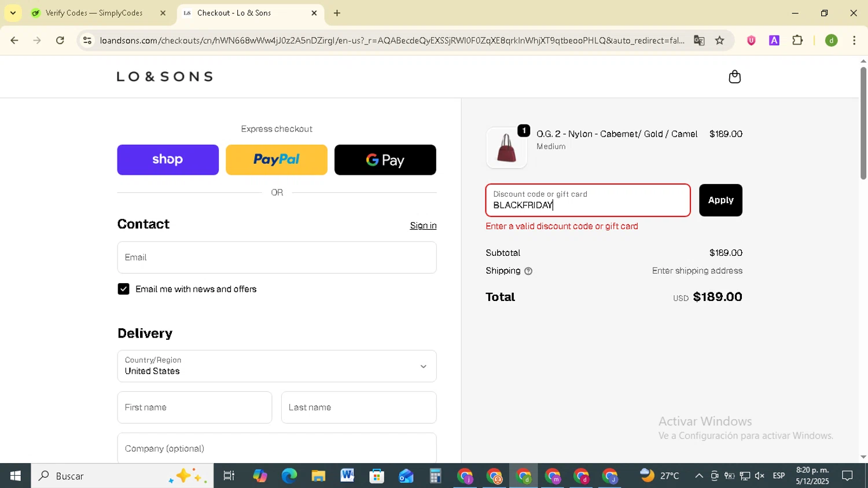Reload the checkout page

[60, 41]
